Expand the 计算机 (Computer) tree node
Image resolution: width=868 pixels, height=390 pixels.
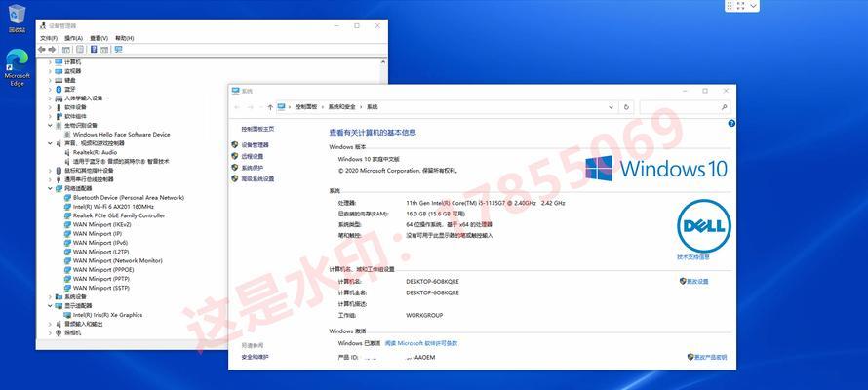click(51, 62)
